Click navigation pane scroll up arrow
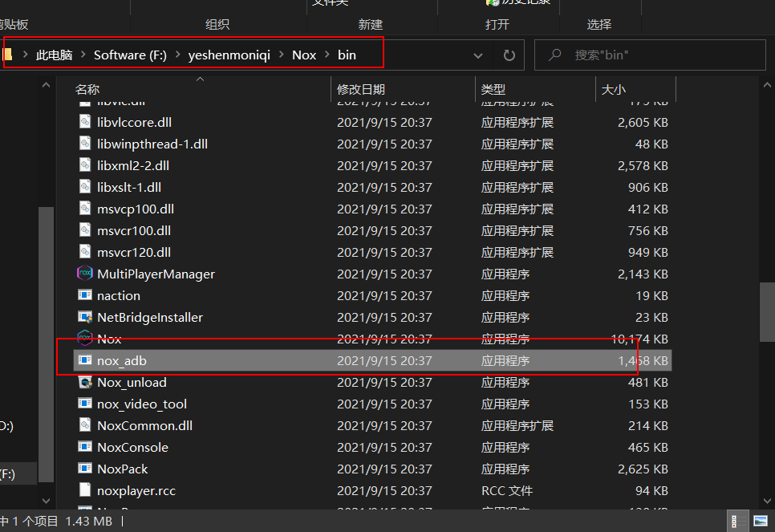The image size is (775, 532). [46, 85]
